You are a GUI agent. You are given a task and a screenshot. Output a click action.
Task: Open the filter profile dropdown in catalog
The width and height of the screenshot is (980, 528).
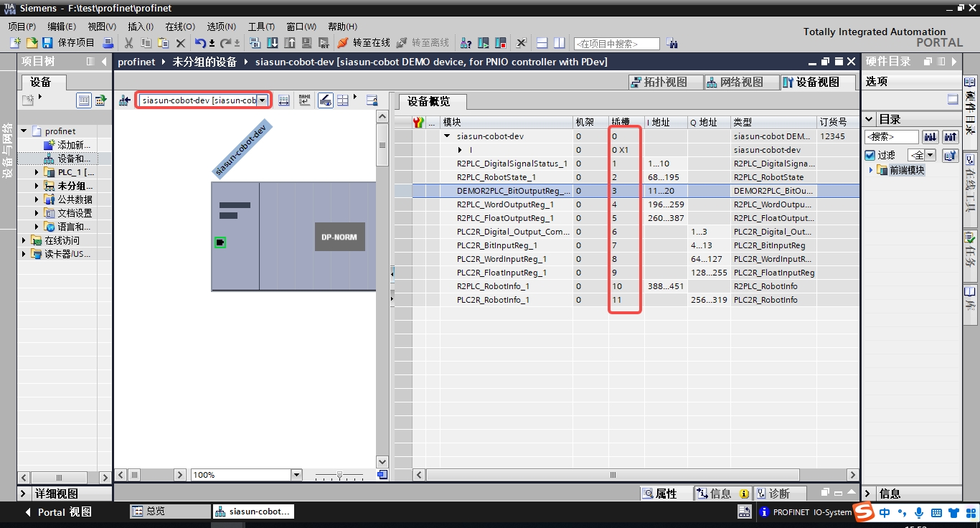coord(930,155)
